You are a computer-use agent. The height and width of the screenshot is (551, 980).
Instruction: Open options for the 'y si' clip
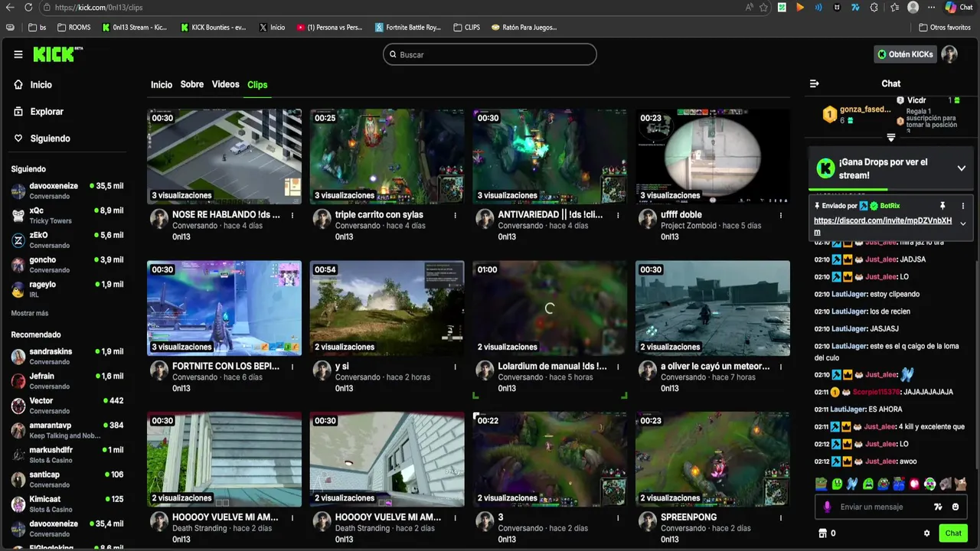click(456, 367)
